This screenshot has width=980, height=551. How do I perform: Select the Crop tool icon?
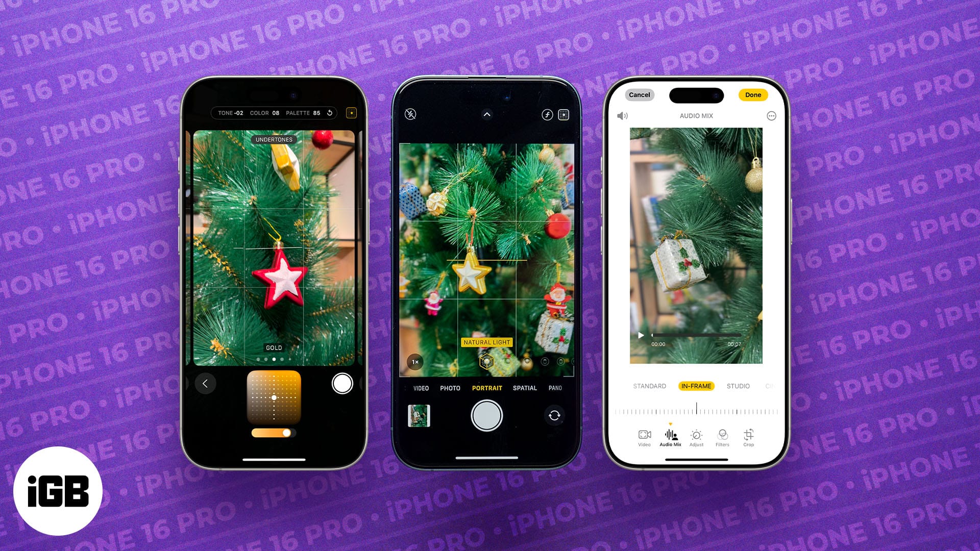tap(748, 436)
